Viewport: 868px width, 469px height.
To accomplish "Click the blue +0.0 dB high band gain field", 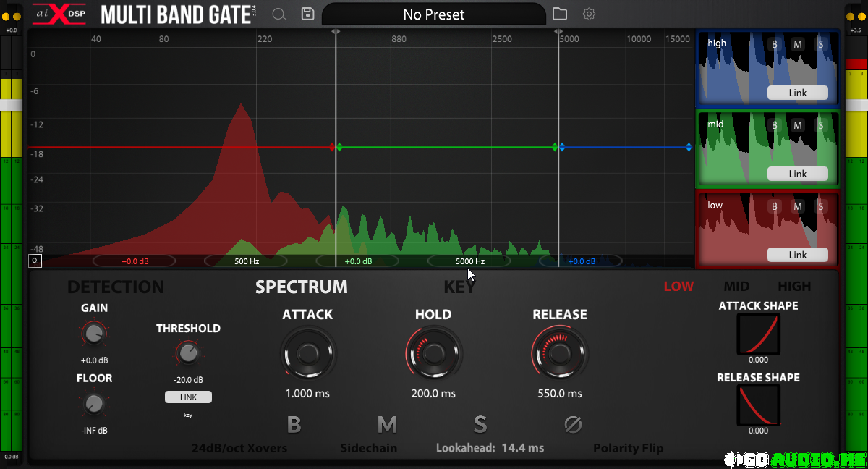I will pyautogui.click(x=581, y=261).
